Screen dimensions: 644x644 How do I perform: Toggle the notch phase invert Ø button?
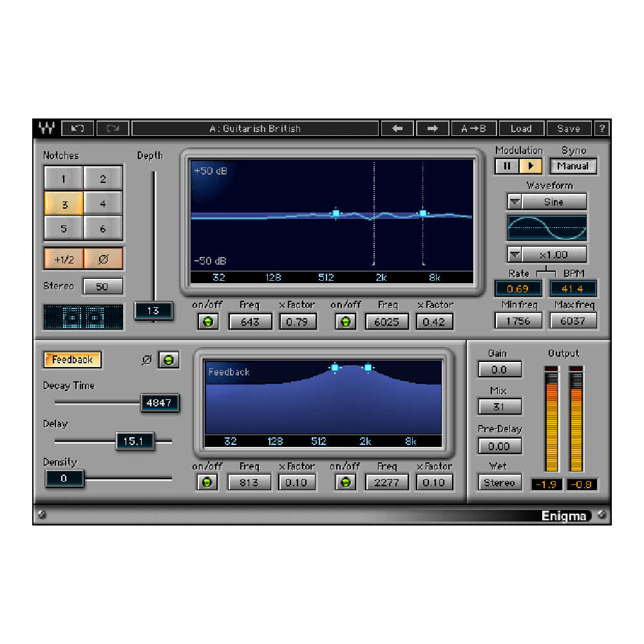pyautogui.click(x=103, y=259)
